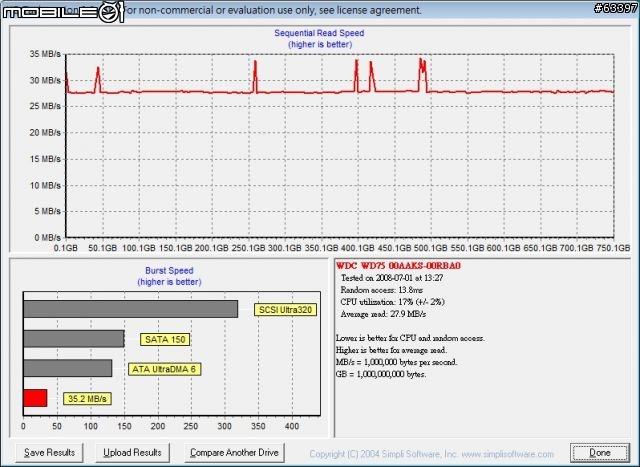Click the Save Results button
The height and width of the screenshot is (467, 640).
pyautogui.click(x=49, y=453)
